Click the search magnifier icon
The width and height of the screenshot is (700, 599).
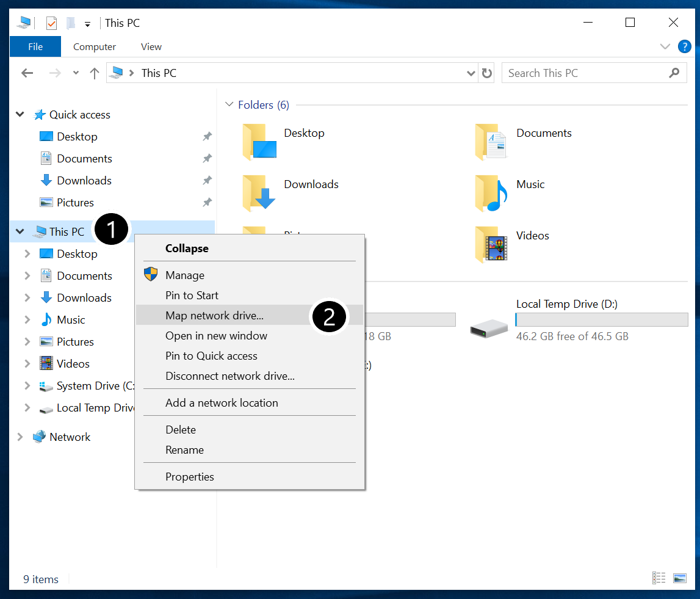click(674, 73)
